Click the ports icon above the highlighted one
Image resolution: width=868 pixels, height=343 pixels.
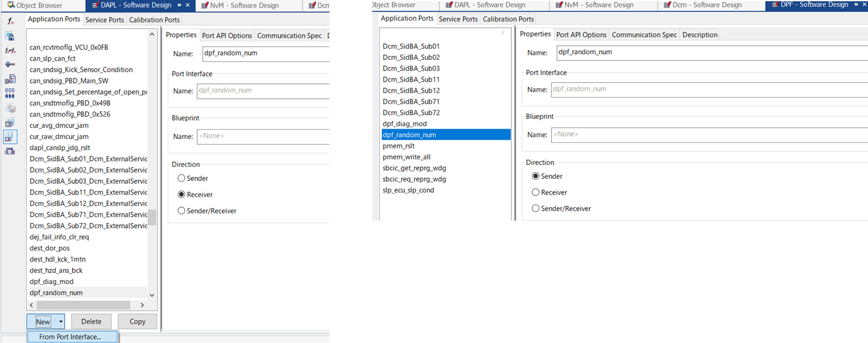pos(10,122)
